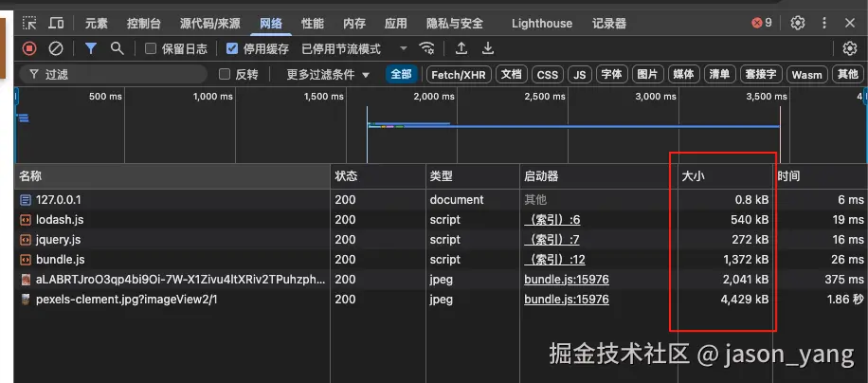Sort by the 类型 column header

[473, 176]
